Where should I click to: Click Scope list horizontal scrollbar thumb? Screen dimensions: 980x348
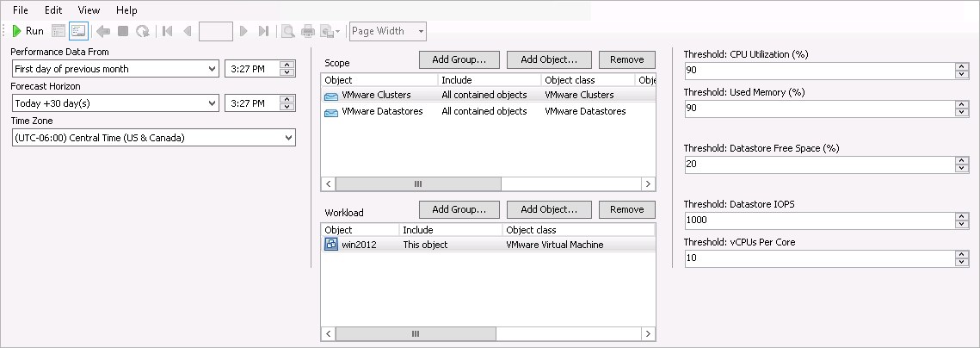point(418,184)
